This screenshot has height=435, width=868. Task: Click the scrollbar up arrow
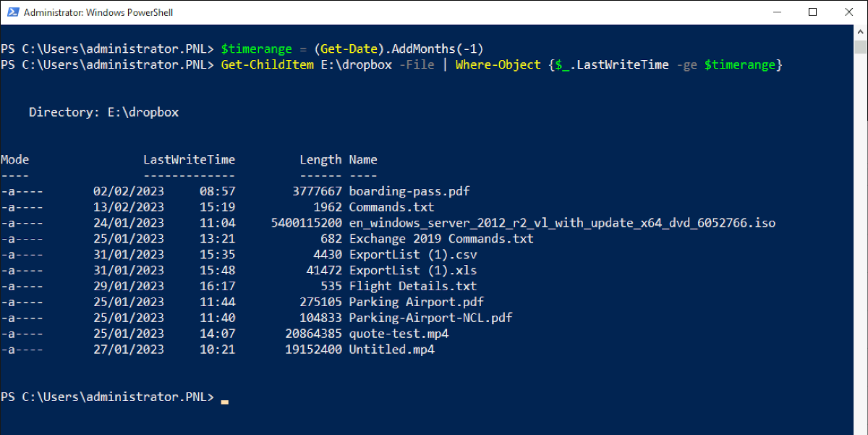pos(860,30)
